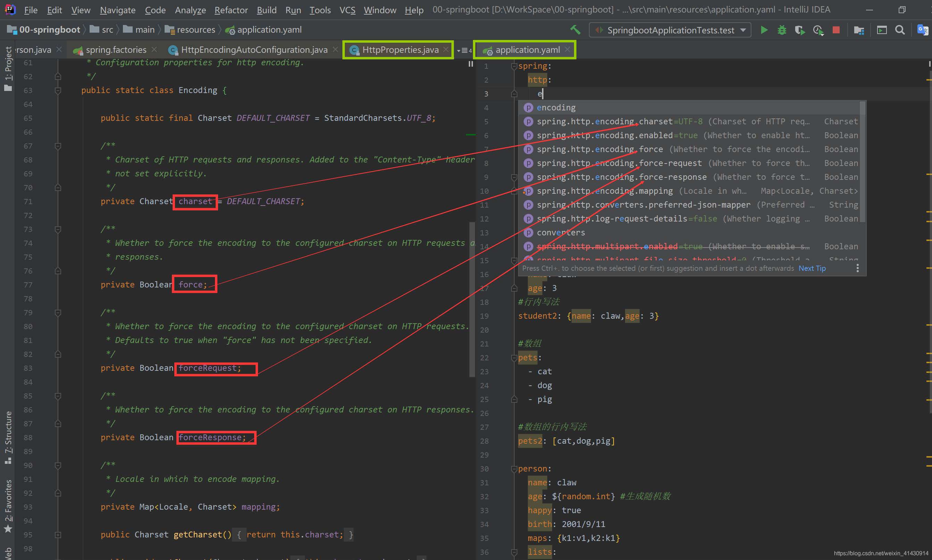
Task: Run the SpringbootApplicationTests with the green run icon
Action: coord(764,30)
